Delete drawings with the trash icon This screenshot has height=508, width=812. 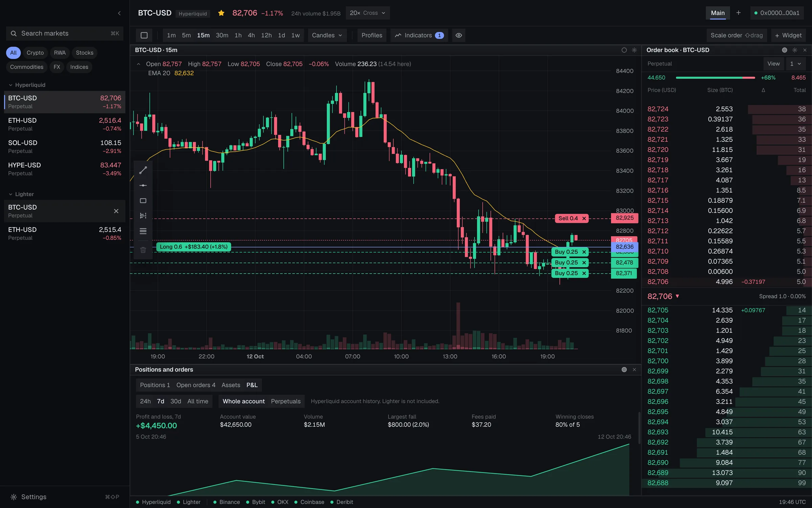[143, 250]
